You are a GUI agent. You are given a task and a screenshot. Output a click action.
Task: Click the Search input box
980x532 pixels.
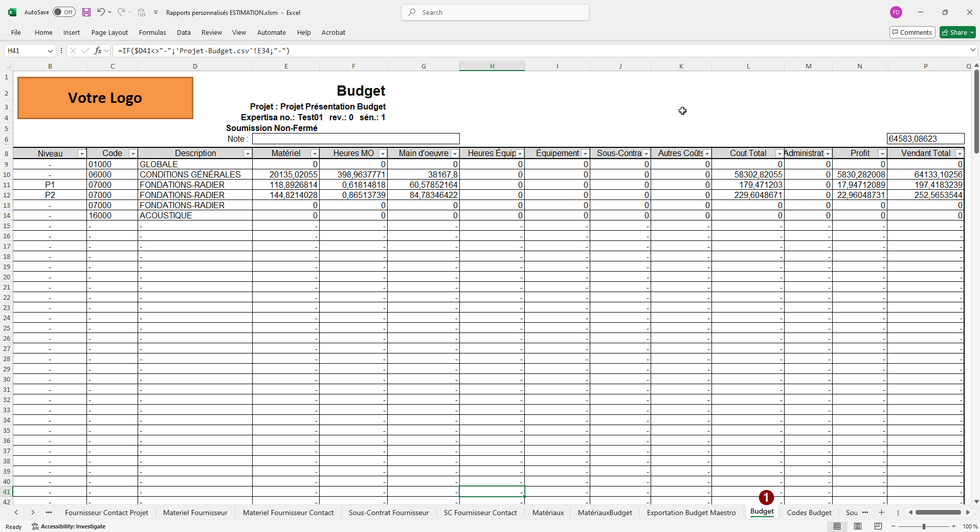pos(495,12)
